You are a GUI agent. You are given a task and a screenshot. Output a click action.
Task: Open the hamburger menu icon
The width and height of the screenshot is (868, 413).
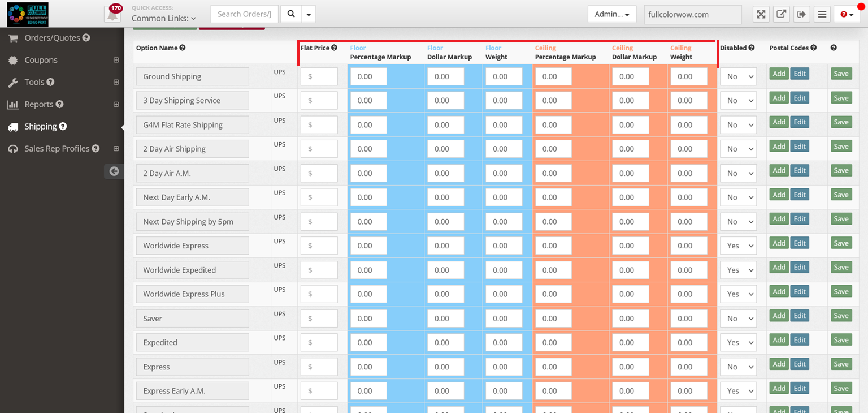click(822, 14)
